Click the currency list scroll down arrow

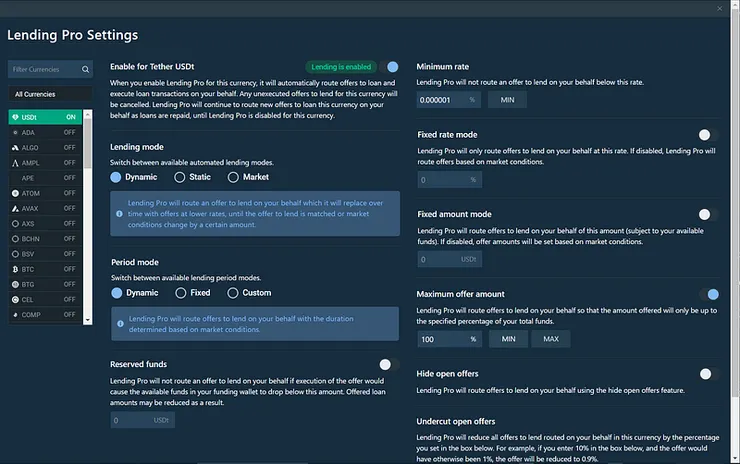coord(88,321)
